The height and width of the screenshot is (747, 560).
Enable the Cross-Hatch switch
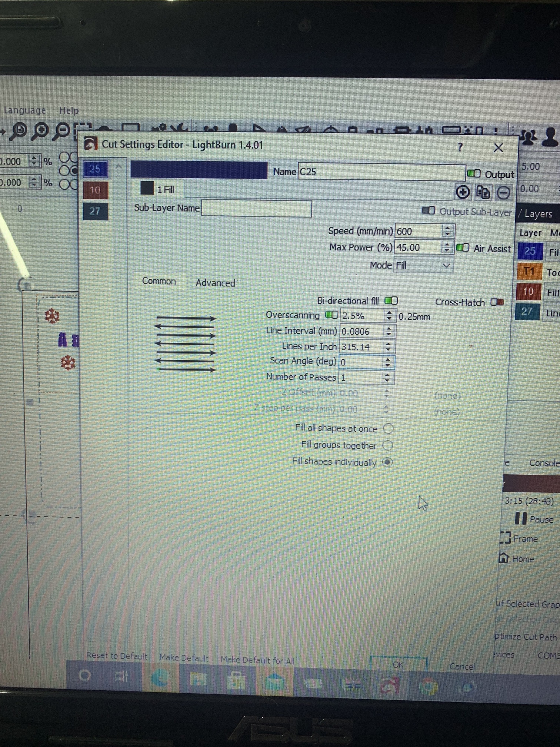point(497,302)
